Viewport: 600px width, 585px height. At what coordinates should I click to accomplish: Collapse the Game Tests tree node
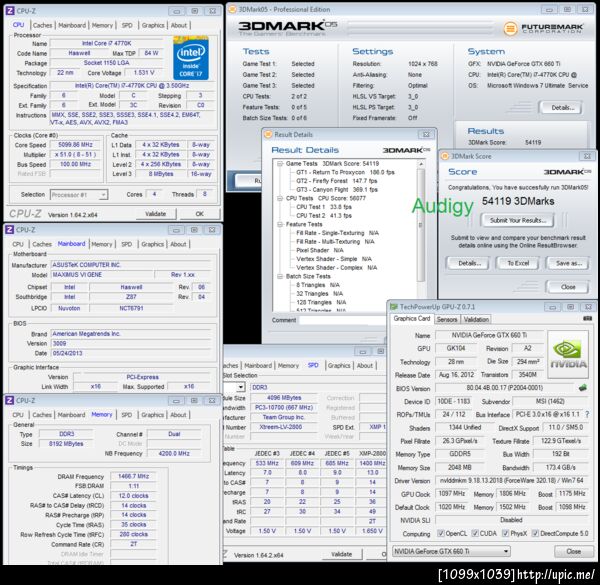pos(280,164)
